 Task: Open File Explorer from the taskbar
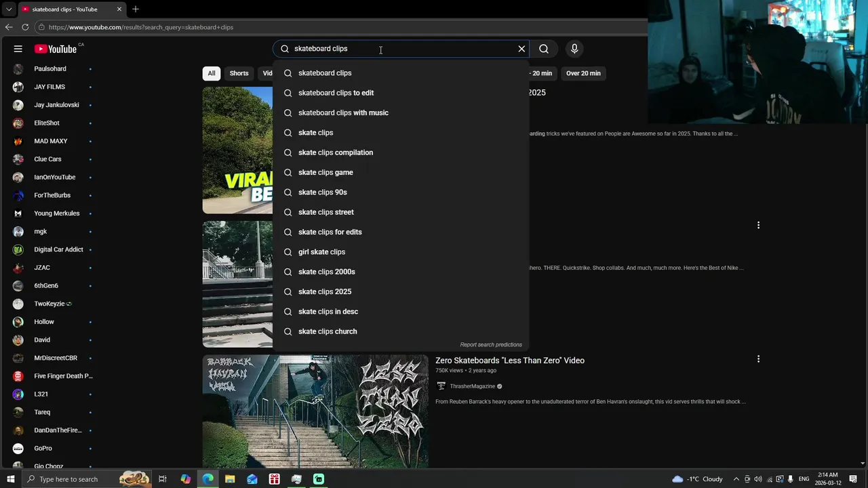(x=230, y=479)
